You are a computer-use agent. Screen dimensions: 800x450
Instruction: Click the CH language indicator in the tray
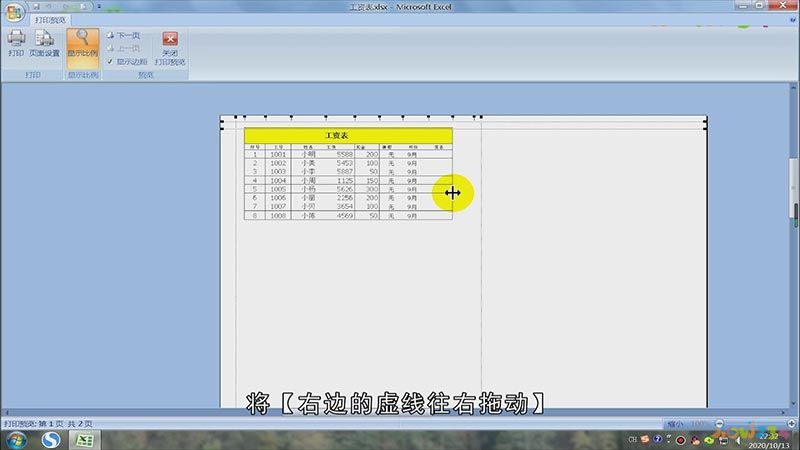[633, 439]
